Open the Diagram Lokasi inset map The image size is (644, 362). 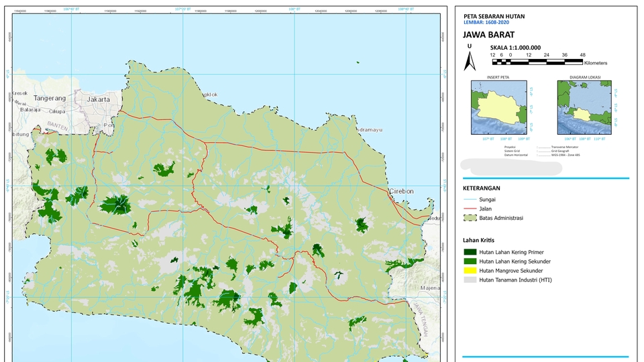[584, 107]
